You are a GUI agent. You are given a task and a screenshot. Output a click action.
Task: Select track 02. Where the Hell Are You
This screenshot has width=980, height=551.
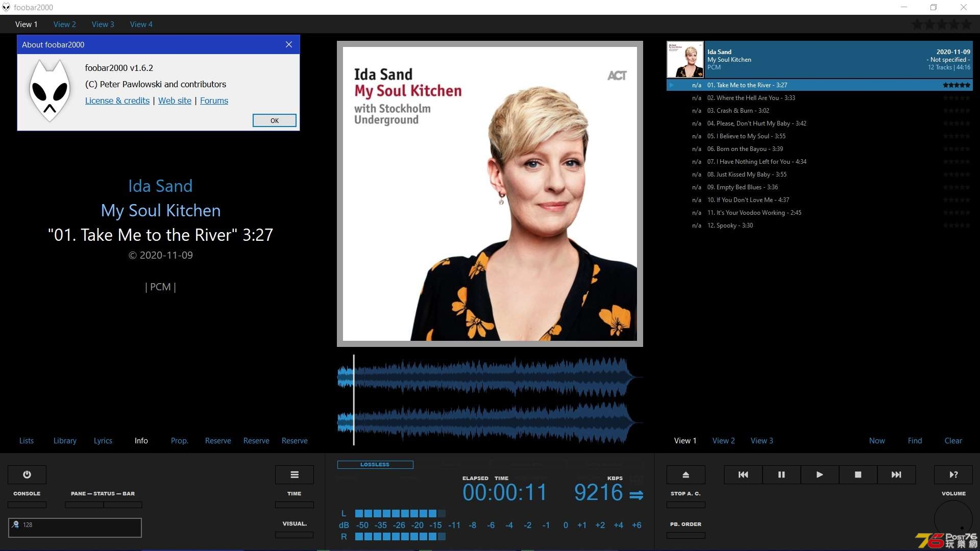pyautogui.click(x=820, y=98)
